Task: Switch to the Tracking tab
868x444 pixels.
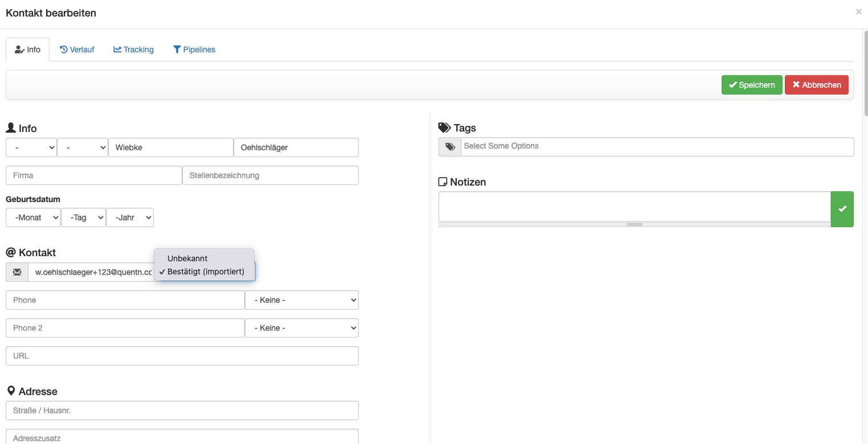Action: click(133, 50)
